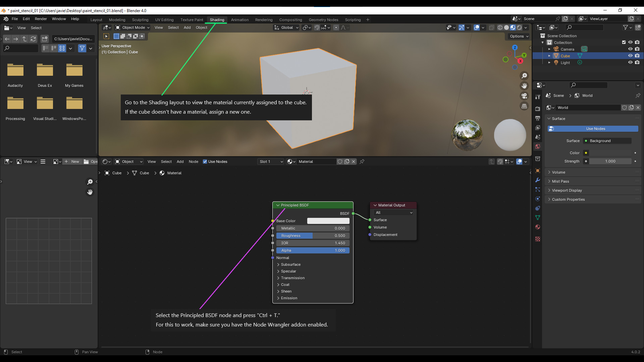The width and height of the screenshot is (644, 362).
Task: Add a new workspace with plus icon
Action: (x=368, y=20)
